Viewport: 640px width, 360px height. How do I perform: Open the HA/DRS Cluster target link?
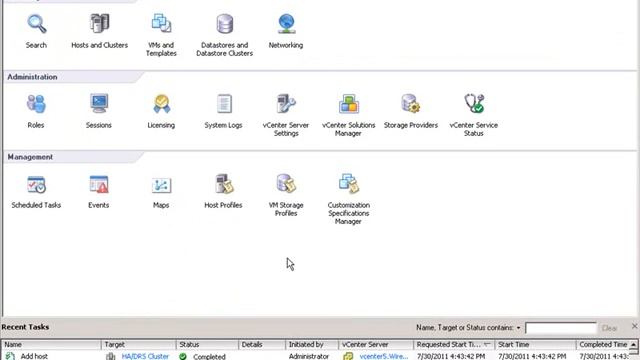(145, 356)
